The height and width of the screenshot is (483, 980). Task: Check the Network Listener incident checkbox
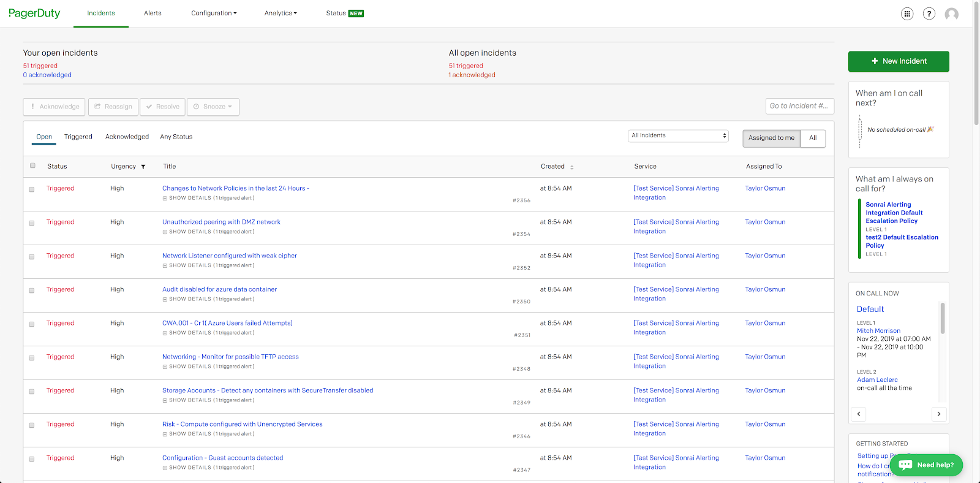32,257
